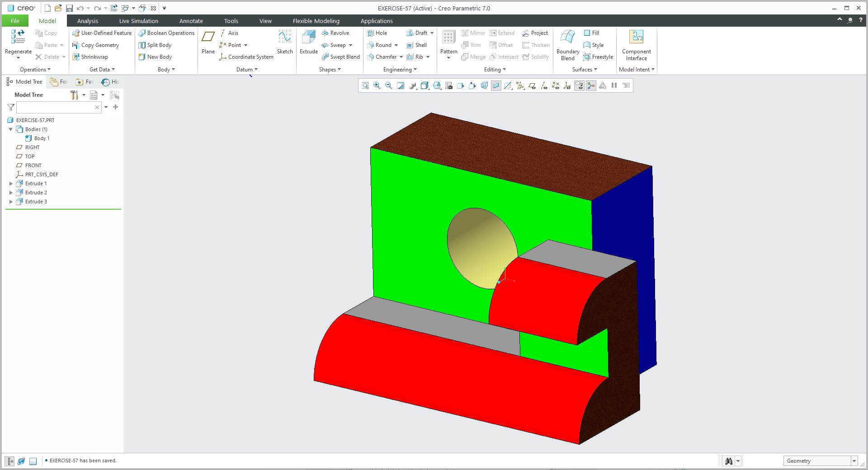868x470 pixels.
Task: Open the Shapes group dropdown
Action: (x=330, y=70)
